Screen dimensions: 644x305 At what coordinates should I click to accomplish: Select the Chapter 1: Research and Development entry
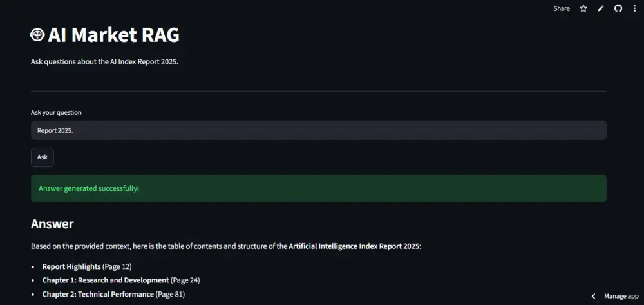click(x=121, y=280)
